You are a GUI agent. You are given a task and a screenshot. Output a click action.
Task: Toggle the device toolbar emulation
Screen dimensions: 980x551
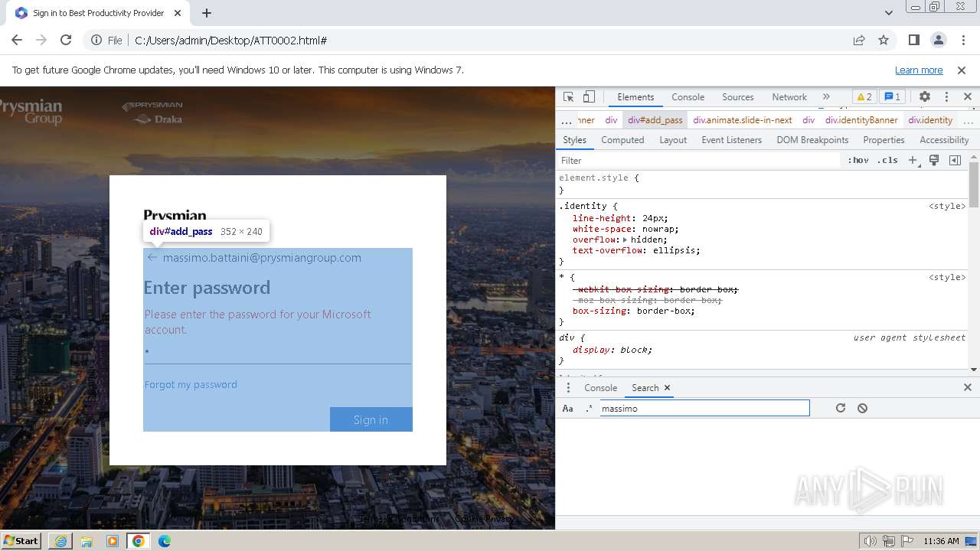[x=589, y=97]
